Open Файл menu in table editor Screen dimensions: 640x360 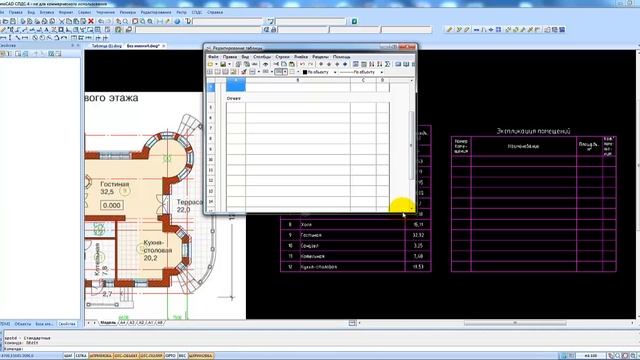213,57
